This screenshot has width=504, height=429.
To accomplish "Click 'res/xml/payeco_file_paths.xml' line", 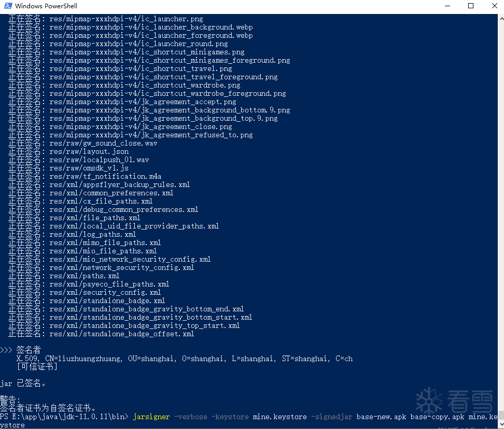I will (89, 284).
